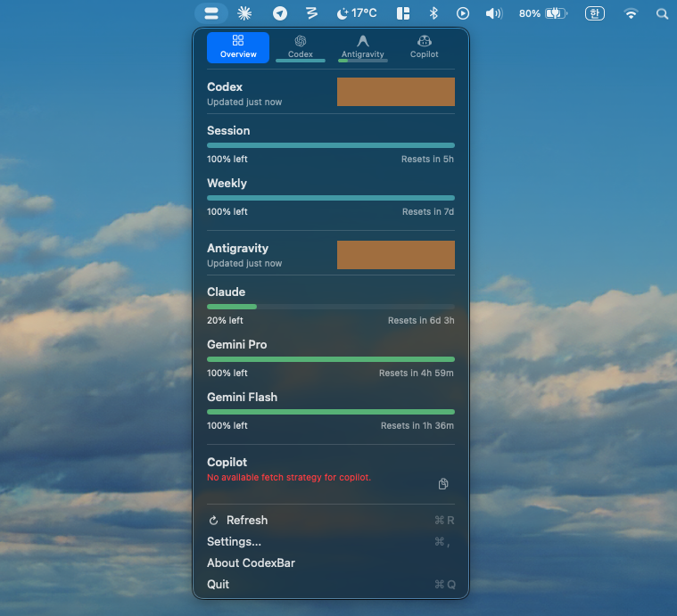This screenshot has width=677, height=616.
Task: Click the Gemini Pro label
Action: [236, 345]
